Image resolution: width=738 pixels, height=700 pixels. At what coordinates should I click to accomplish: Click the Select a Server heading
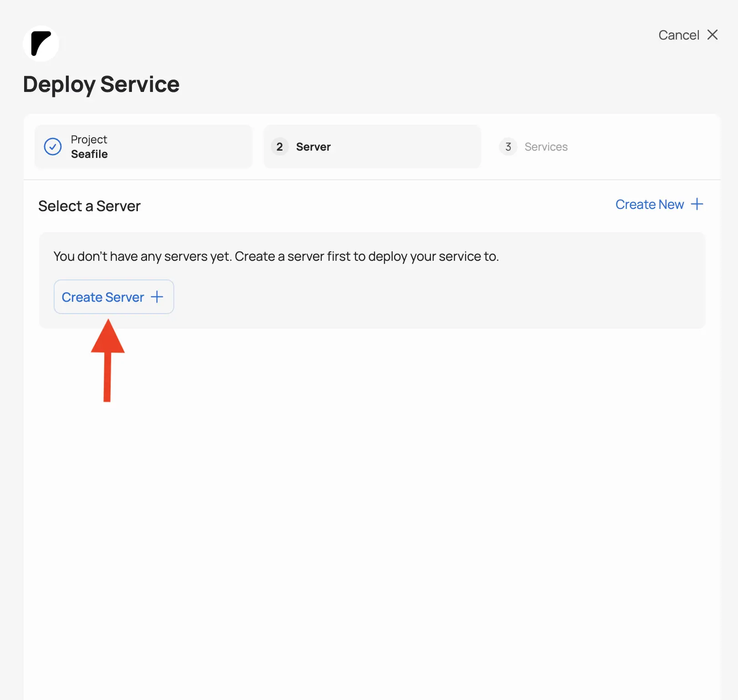89,206
